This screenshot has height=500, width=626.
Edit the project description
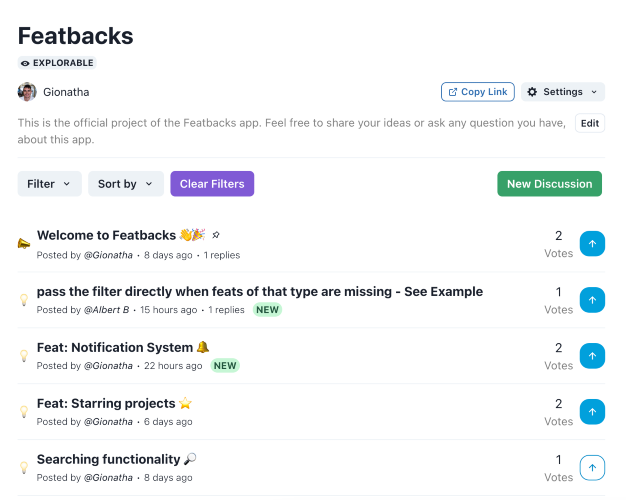(x=590, y=123)
